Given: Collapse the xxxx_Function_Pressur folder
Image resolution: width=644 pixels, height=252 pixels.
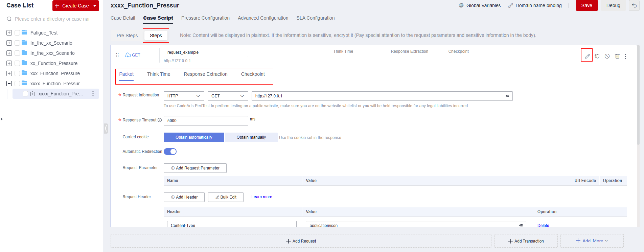Looking at the screenshot, I should 9,84.
